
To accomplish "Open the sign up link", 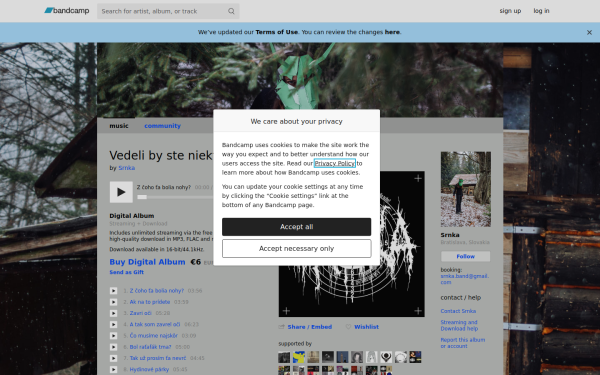I will (x=510, y=11).
